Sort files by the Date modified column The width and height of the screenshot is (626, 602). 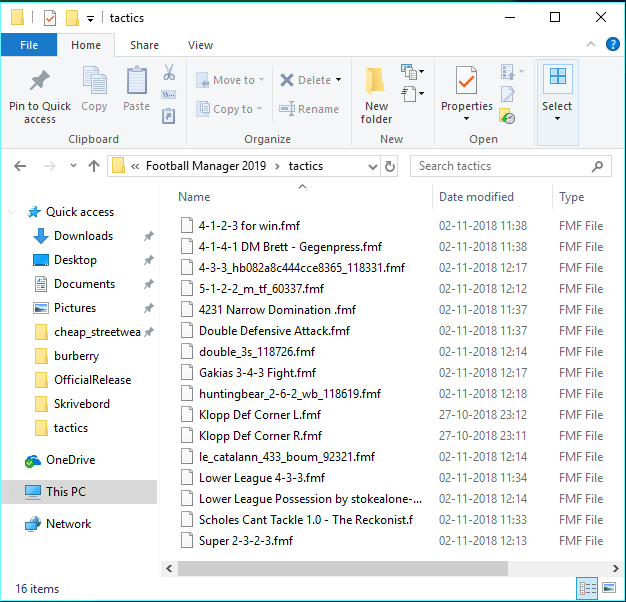pos(476,197)
